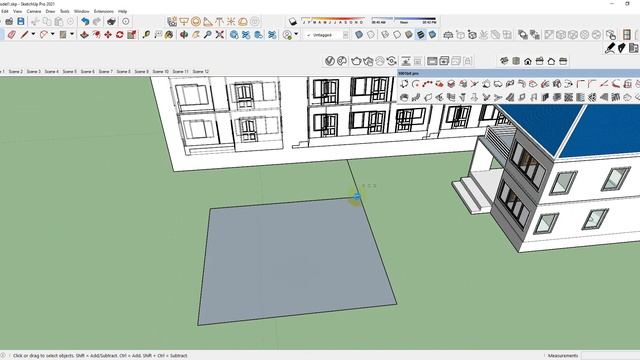Click the Redo arrow
This screenshot has width=640, height=360.
(x=97, y=21)
